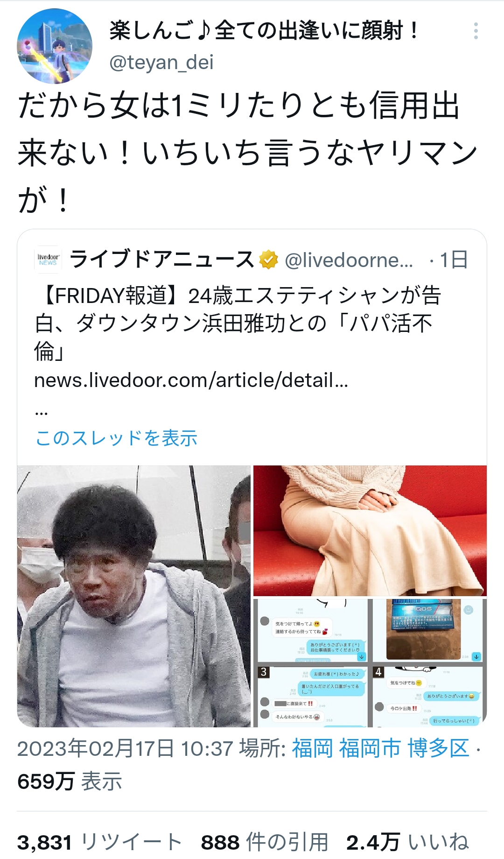
Task: Open the three-dot more options menu
Action: [476, 31]
